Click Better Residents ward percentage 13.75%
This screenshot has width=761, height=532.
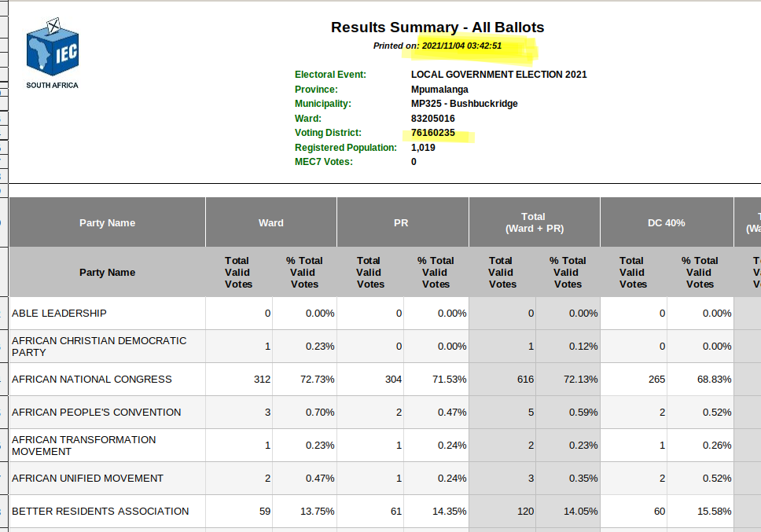(318, 511)
